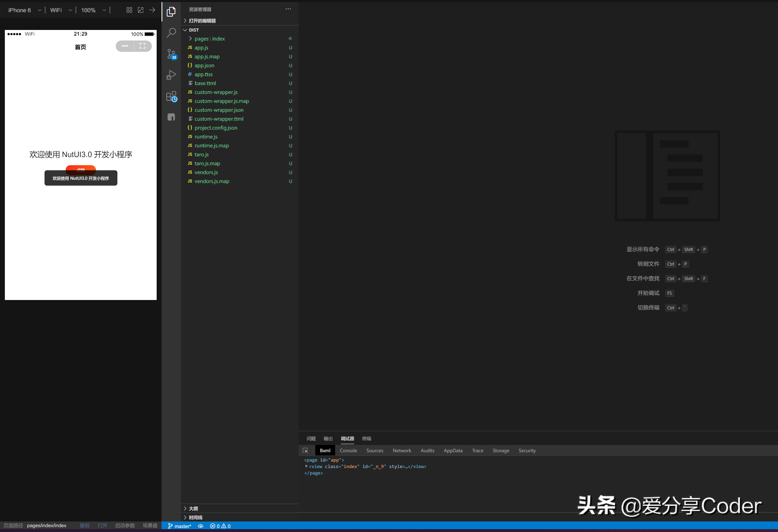Open app.js in file tree
The height and width of the screenshot is (532, 778).
240,48
